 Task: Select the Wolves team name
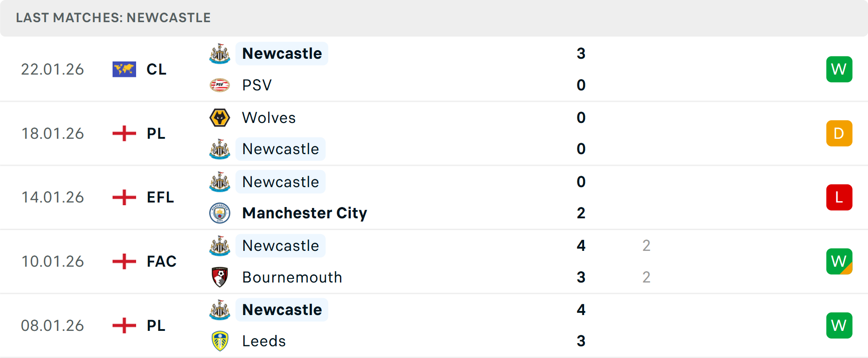269,118
